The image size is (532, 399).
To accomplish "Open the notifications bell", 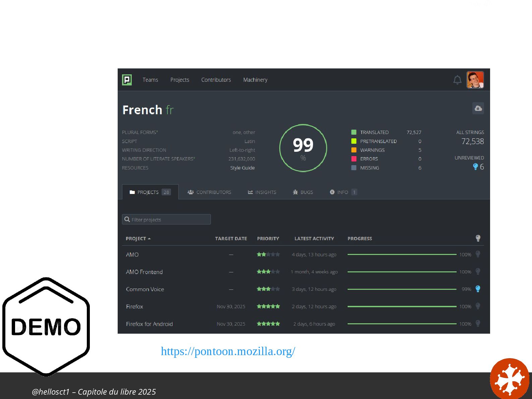I will [x=457, y=80].
